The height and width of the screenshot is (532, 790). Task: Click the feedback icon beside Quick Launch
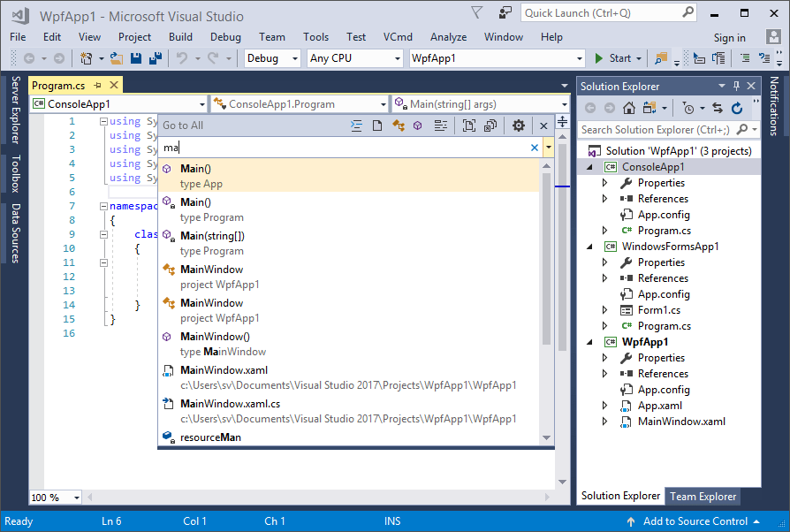tap(505, 13)
